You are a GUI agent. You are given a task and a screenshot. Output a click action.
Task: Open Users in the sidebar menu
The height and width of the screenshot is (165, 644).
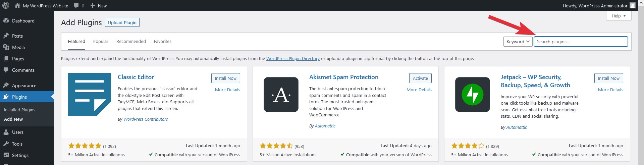(x=27, y=132)
